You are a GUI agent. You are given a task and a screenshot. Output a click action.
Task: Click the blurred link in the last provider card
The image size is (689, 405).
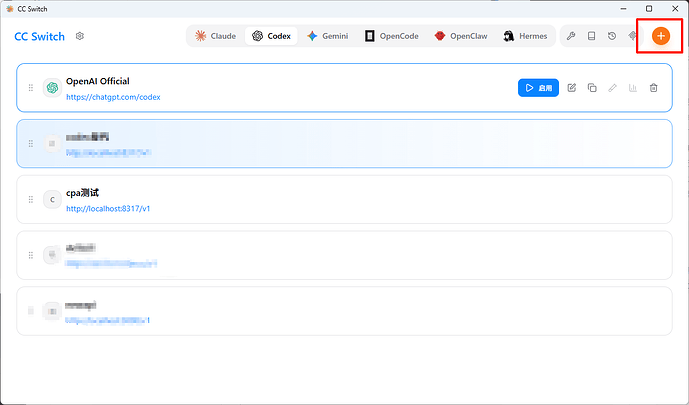(108, 320)
